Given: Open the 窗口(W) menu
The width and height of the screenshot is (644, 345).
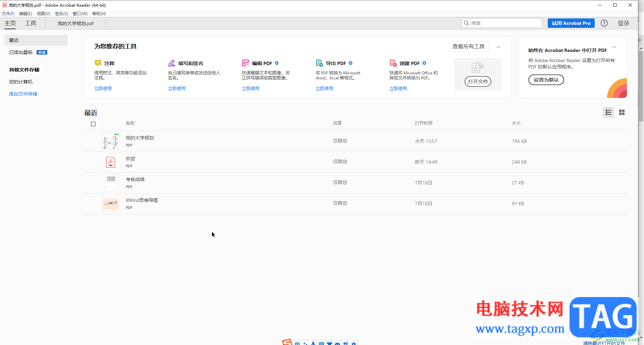Looking at the screenshot, I should 80,14.
